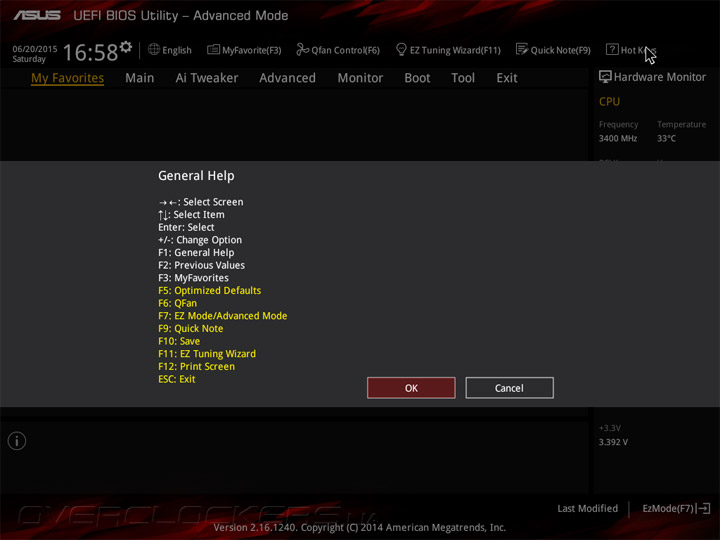Click the 06/20/2015 date
The height and width of the screenshot is (540, 720).
pyautogui.click(x=35, y=49)
